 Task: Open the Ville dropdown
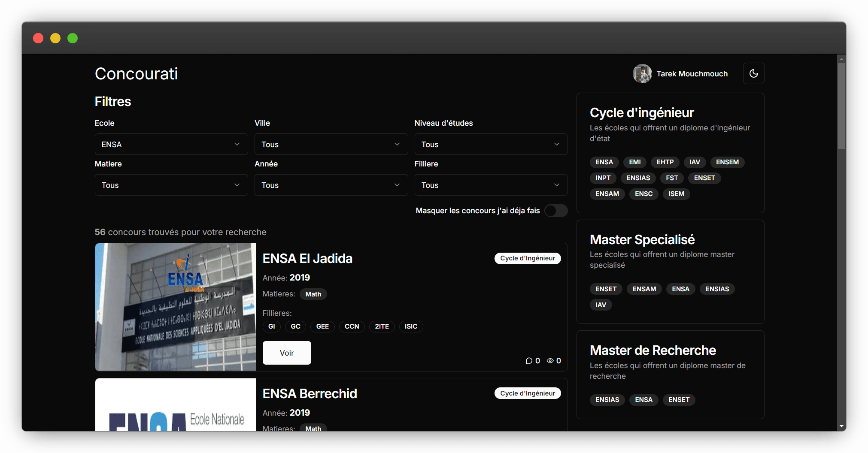pyautogui.click(x=331, y=144)
